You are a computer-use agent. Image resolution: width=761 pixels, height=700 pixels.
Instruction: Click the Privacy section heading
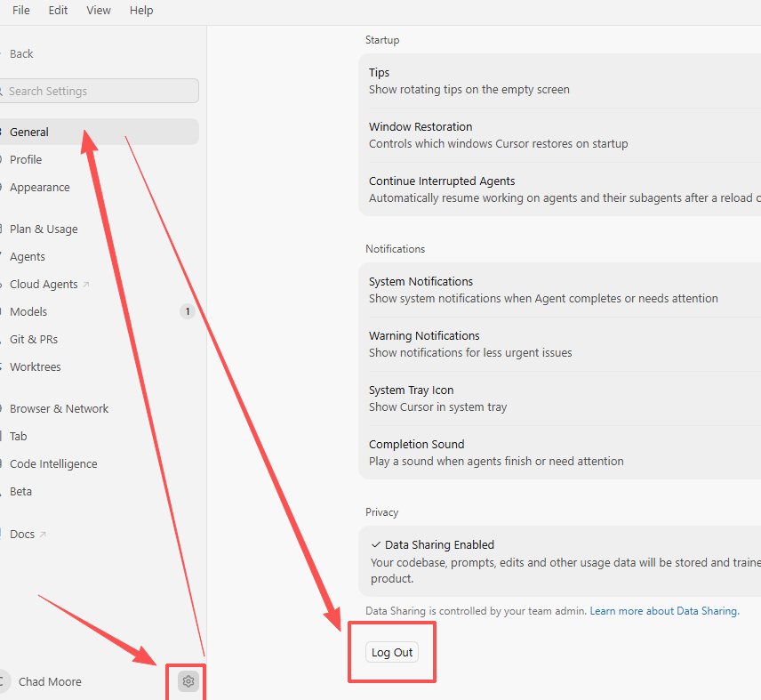[382, 512]
